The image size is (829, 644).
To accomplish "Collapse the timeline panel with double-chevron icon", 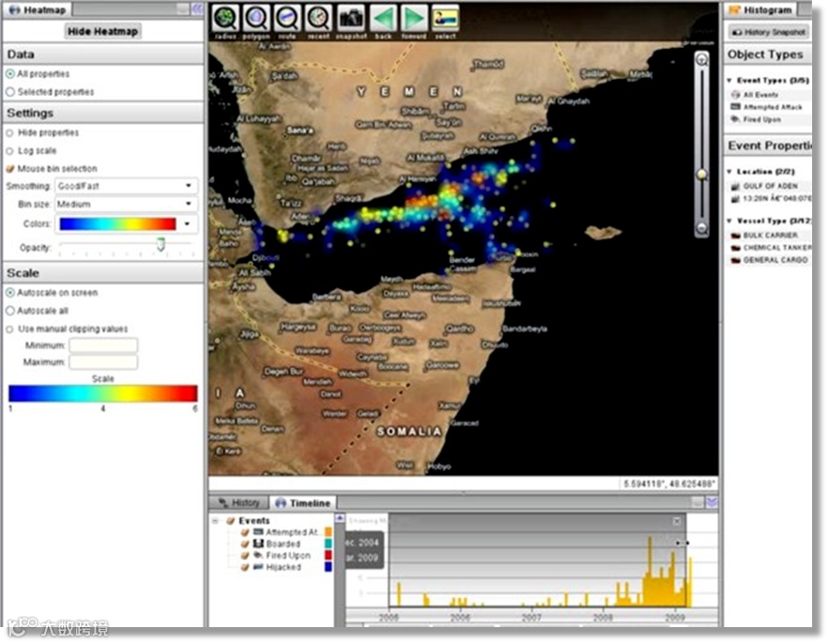I will (x=712, y=502).
